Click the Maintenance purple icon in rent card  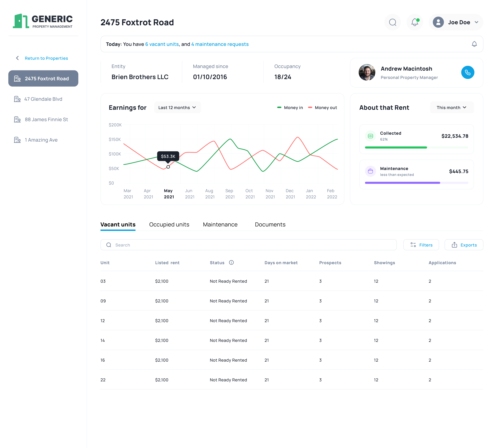point(370,171)
